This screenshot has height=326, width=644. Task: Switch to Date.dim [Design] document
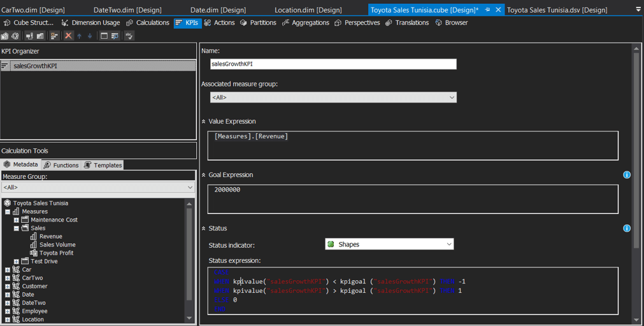[x=218, y=10]
